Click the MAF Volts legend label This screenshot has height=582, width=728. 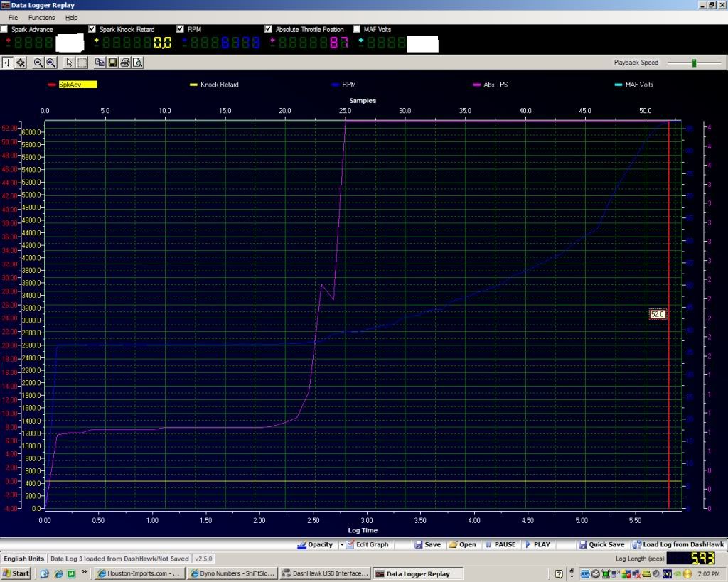(x=639, y=85)
